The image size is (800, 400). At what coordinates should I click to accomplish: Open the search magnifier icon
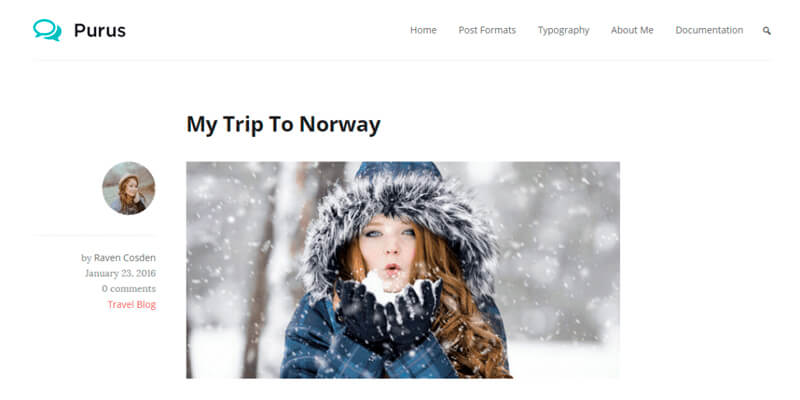766,31
